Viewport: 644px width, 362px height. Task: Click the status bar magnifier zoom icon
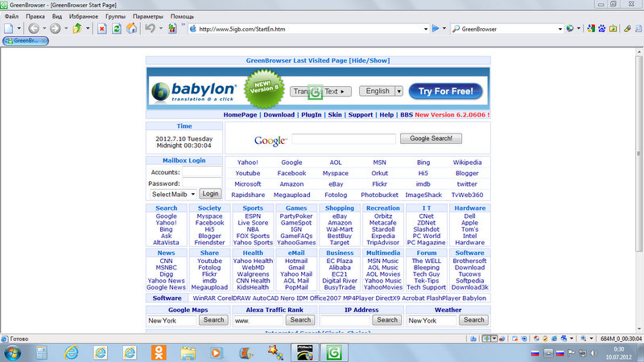coord(583,339)
